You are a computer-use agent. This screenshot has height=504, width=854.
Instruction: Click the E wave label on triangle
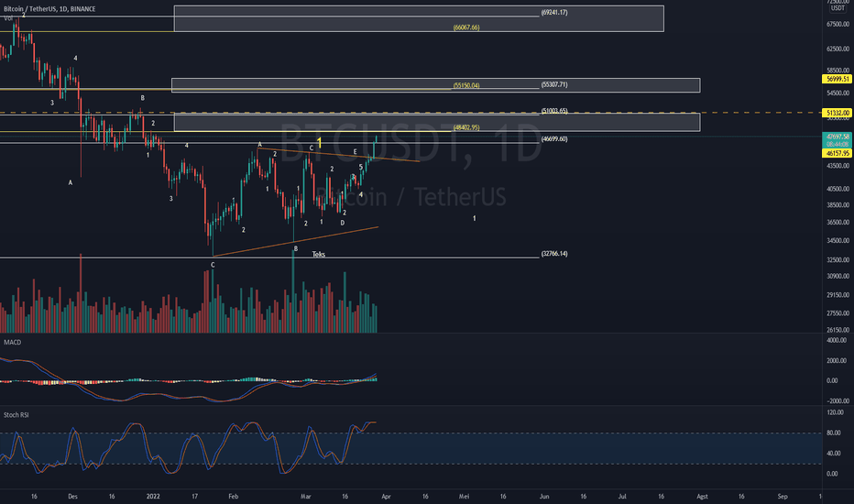[x=356, y=152]
